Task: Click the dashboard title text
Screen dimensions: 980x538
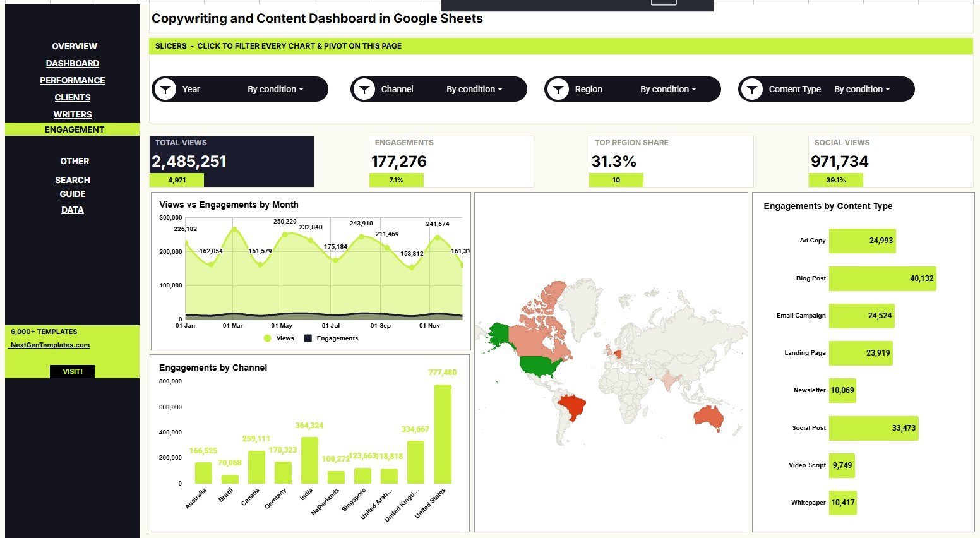Action: tap(317, 18)
